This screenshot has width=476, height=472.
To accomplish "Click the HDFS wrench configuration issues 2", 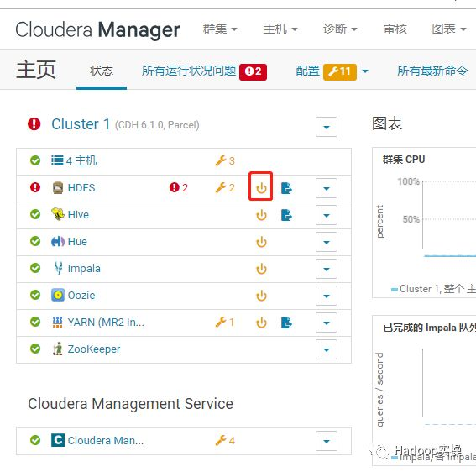I will [225, 187].
